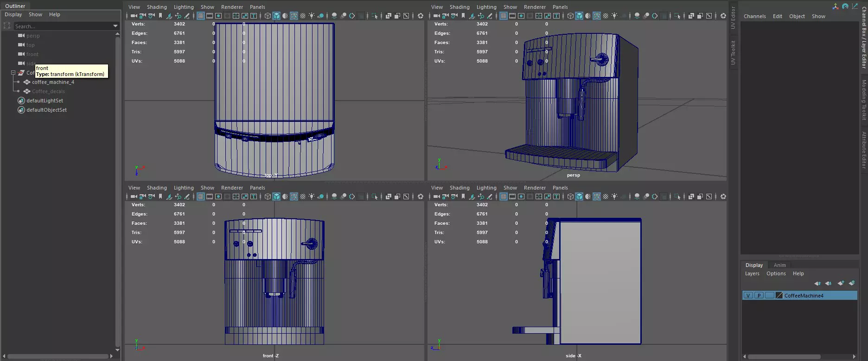Viewport: 868px width, 361px height.
Task: Toggle Shadows icon in front viewport toolbar
Action: [320, 196]
